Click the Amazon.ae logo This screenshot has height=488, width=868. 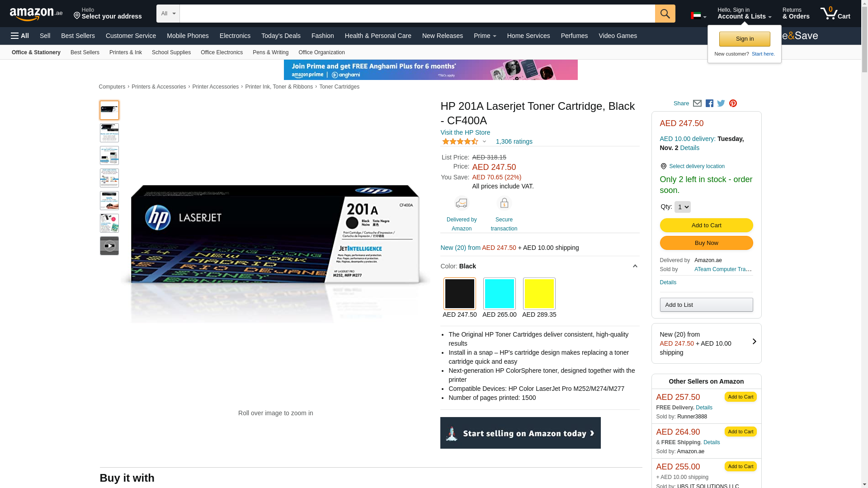pos(36,14)
